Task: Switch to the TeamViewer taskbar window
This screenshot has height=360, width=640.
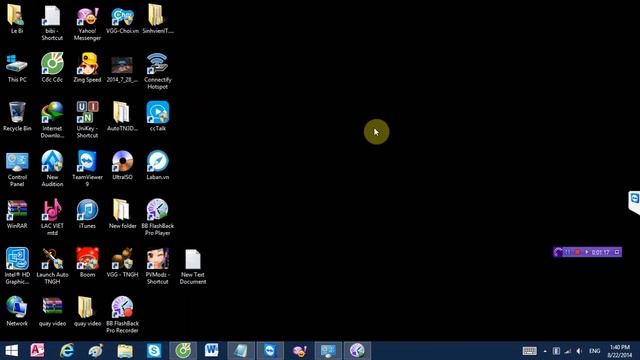Action: click(x=270, y=351)
